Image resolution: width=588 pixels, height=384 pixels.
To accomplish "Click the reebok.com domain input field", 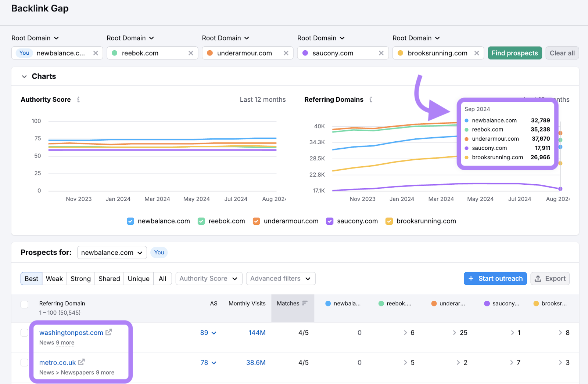I will [153, 53].
